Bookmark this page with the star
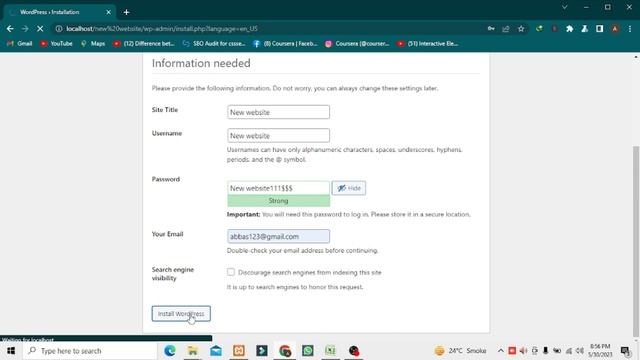The width and height of the screenshot is (640, 360). tap(521, 29)
